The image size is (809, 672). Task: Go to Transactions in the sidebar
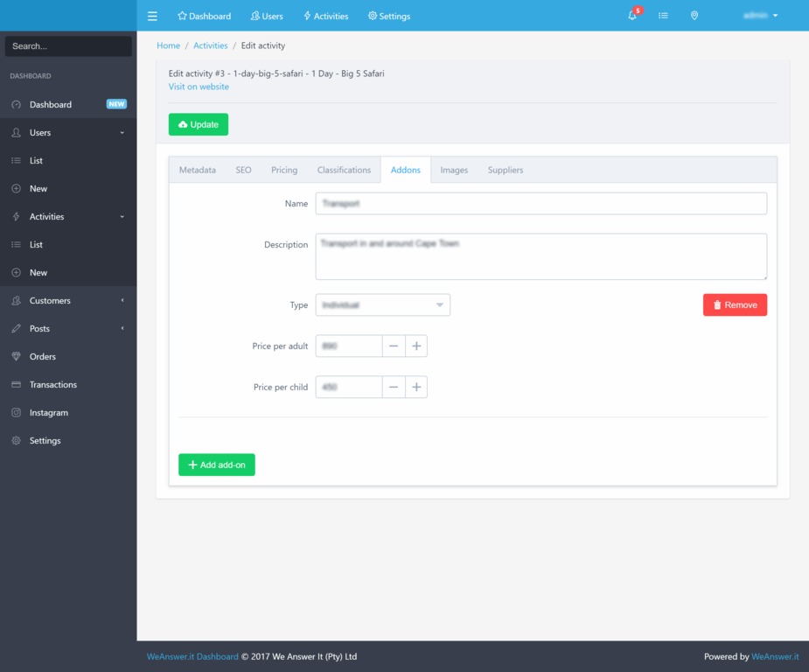pos(52,385)
